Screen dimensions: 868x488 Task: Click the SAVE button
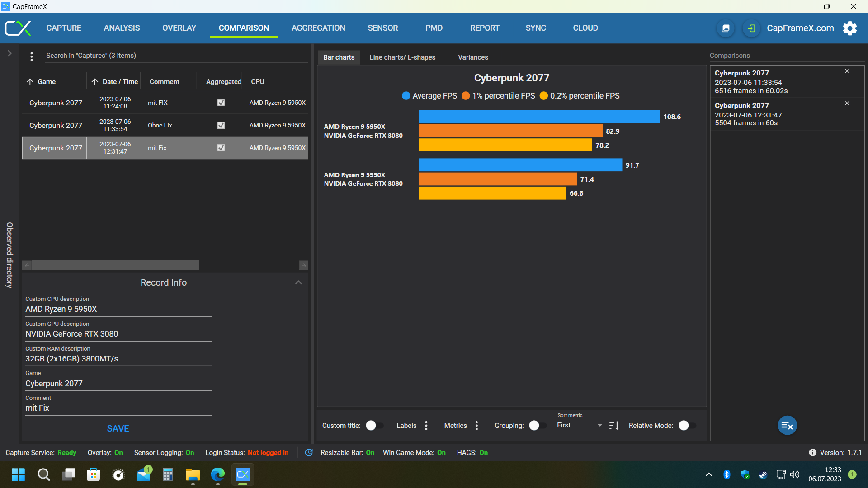[x=118, y=428]
